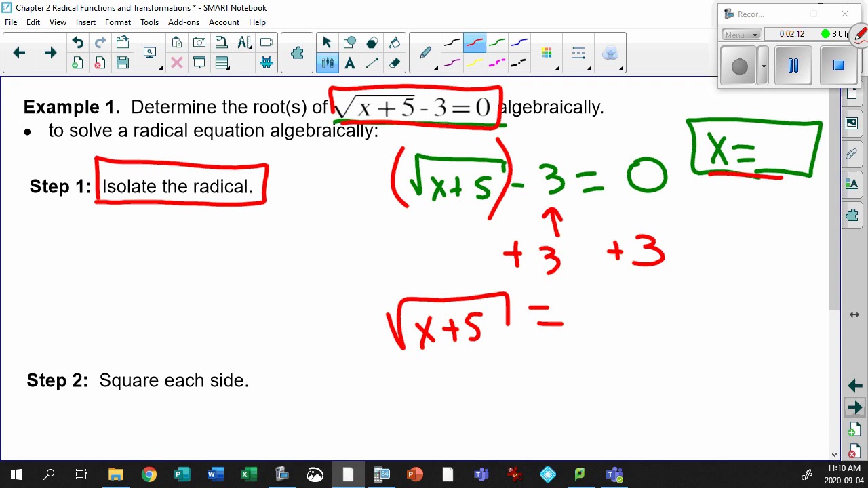868x488 pixels.
Task: Paste from clipboard
Action: tap(177, 43)
